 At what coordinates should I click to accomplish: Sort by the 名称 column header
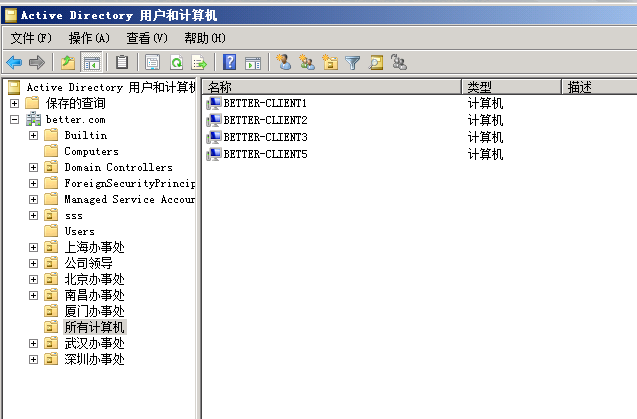click(332, 87)
